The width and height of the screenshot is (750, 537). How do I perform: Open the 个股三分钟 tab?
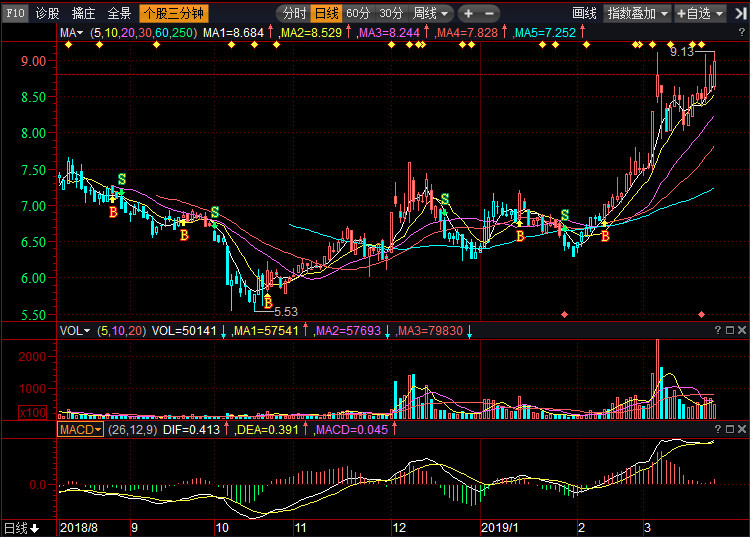(174, 14)
